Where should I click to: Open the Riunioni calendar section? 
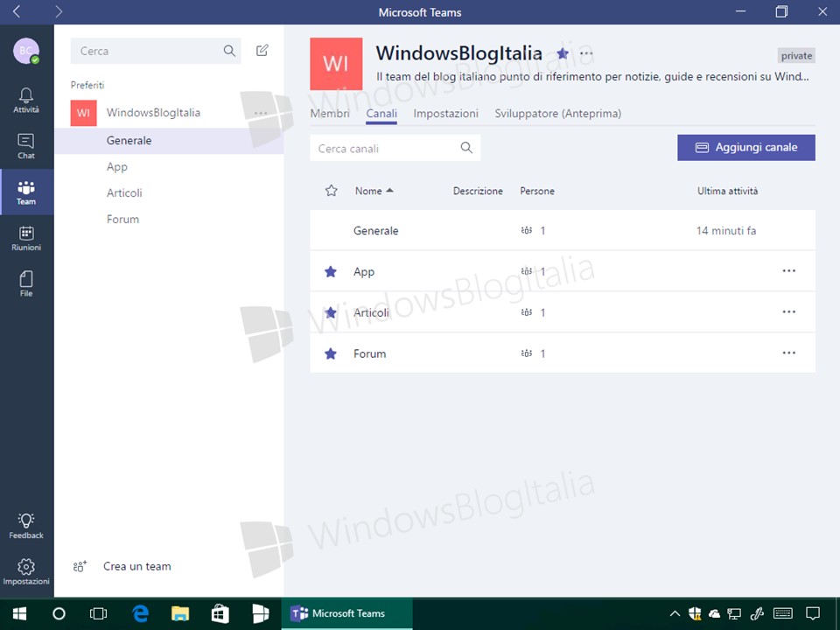coord(26,238)
